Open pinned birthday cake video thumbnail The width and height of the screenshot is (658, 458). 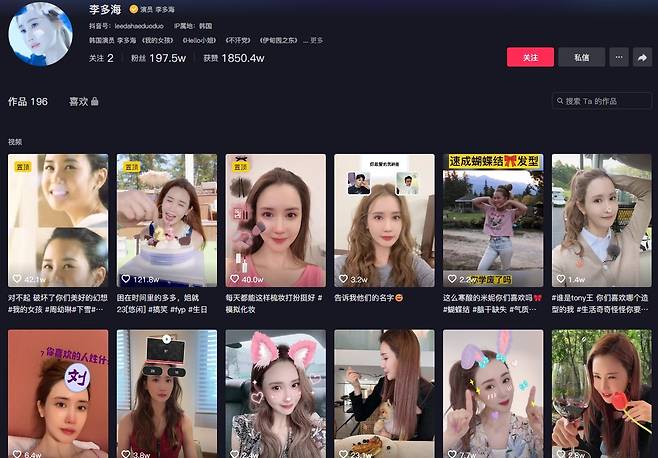166,220
